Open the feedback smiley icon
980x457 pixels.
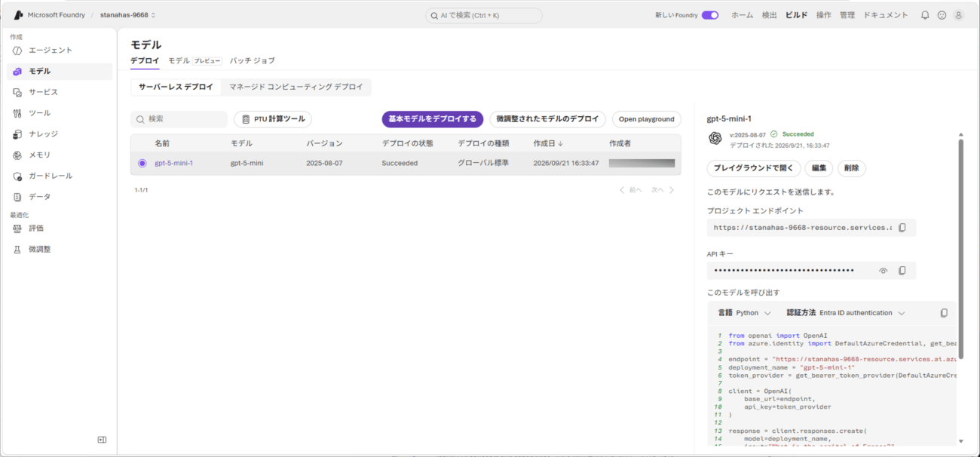coord(942,15)
